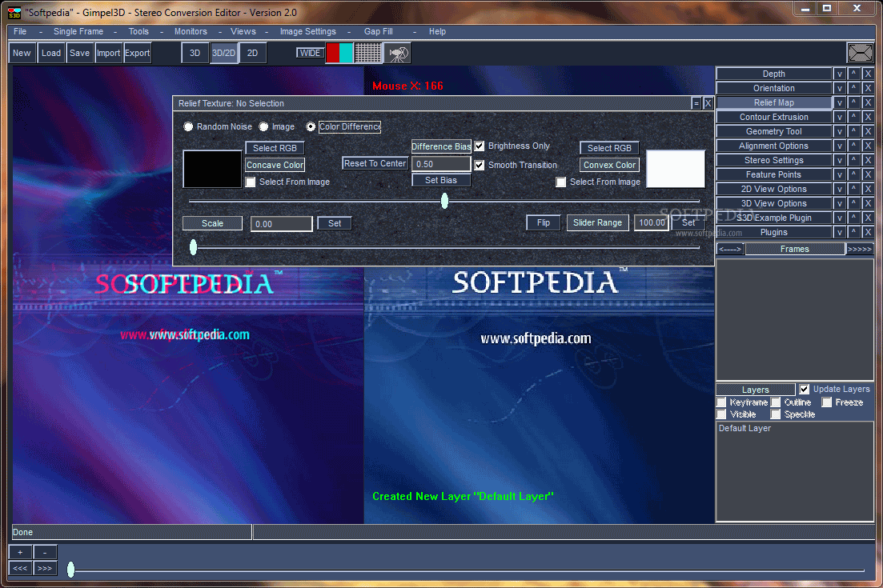
Task: Open the Gap Fill menu
Action: pyautogui.click(x=379, y=31)
